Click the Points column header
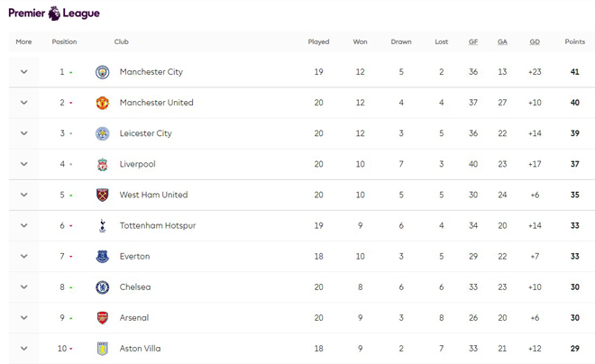Viewport: 595px width, 364px height. click(574, 41)
